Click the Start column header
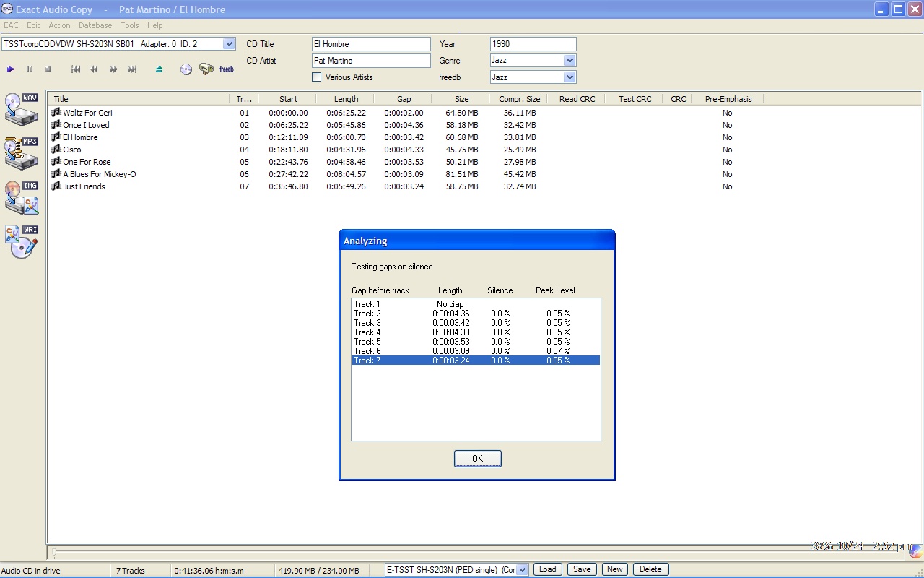The height and width of the screenshot is (578, 924). point(288,99)
